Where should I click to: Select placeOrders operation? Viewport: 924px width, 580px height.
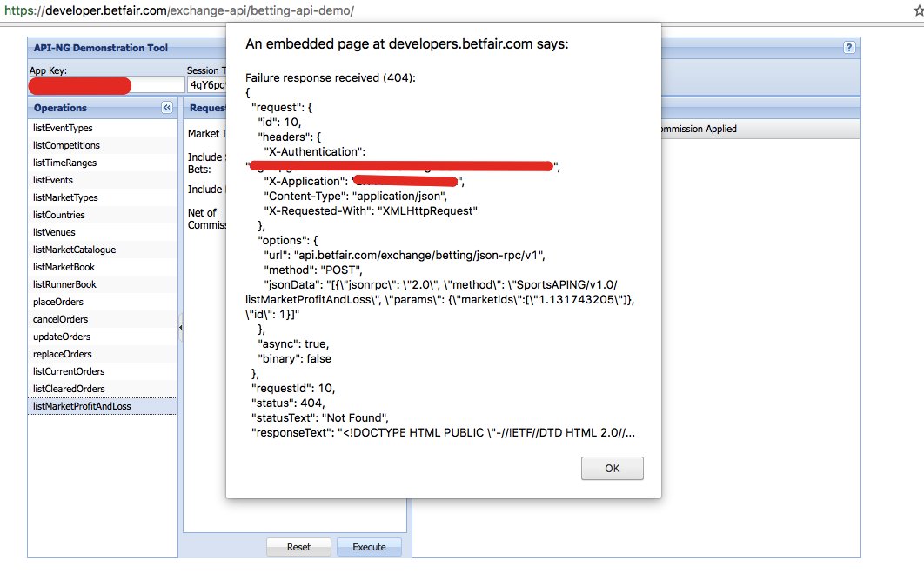click(103, 302)
